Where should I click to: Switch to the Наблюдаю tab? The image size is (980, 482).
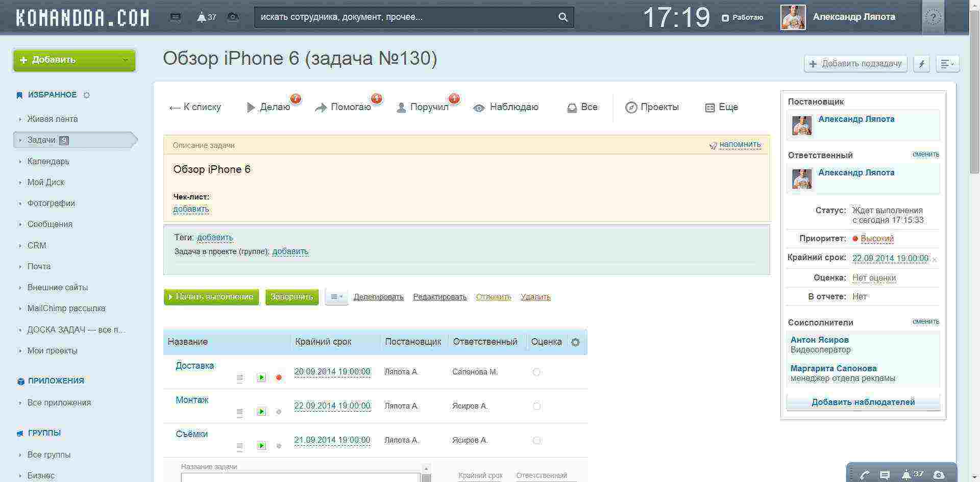coord(506,107)
